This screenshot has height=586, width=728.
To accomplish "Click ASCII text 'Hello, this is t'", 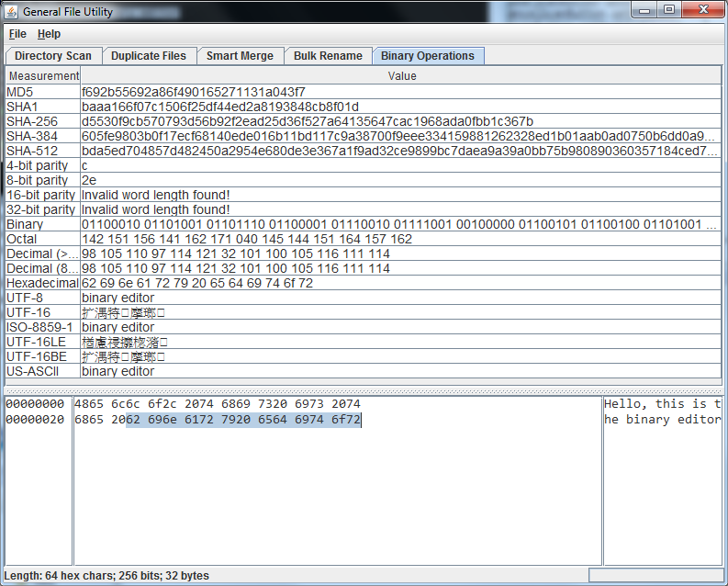I will (663, 404).
